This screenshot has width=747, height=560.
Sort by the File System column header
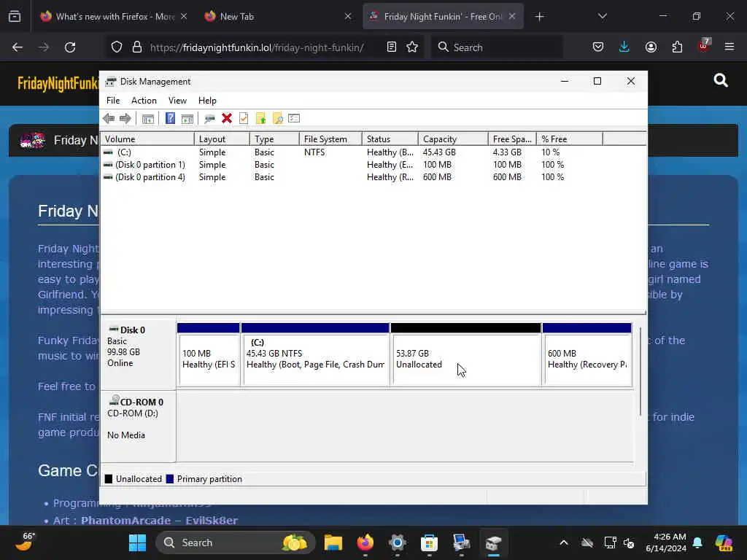(x=330, y=139)
